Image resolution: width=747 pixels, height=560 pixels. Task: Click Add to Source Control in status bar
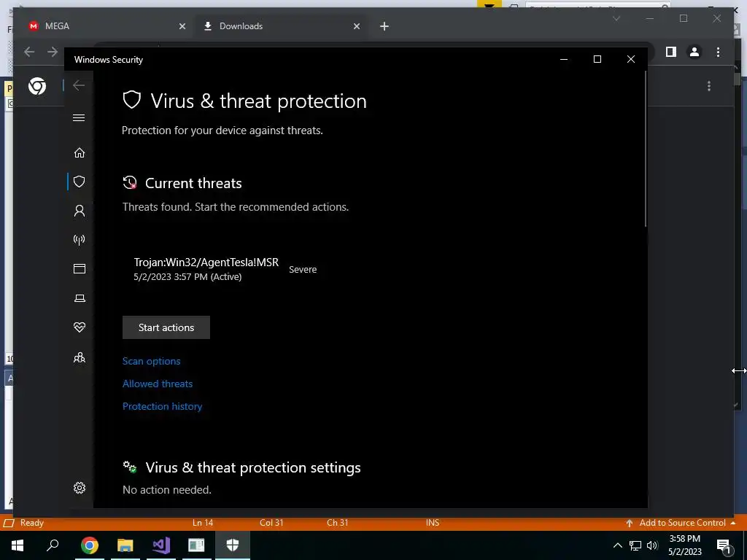tap(681, 523)
